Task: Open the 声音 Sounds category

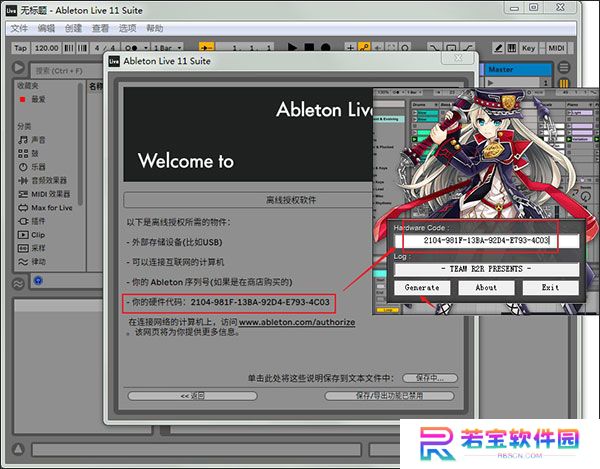Action: point(32,140)
